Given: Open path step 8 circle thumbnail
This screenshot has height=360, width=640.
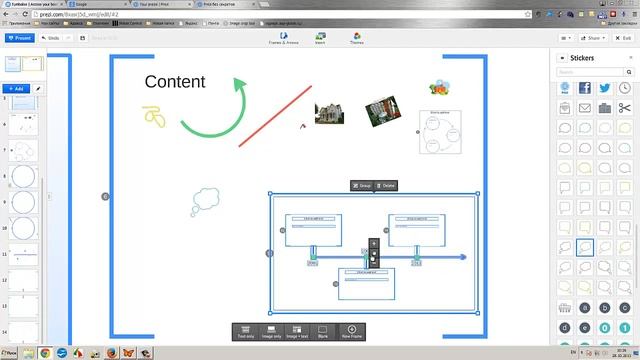Looking at the screenshot, I should point(23,176).
